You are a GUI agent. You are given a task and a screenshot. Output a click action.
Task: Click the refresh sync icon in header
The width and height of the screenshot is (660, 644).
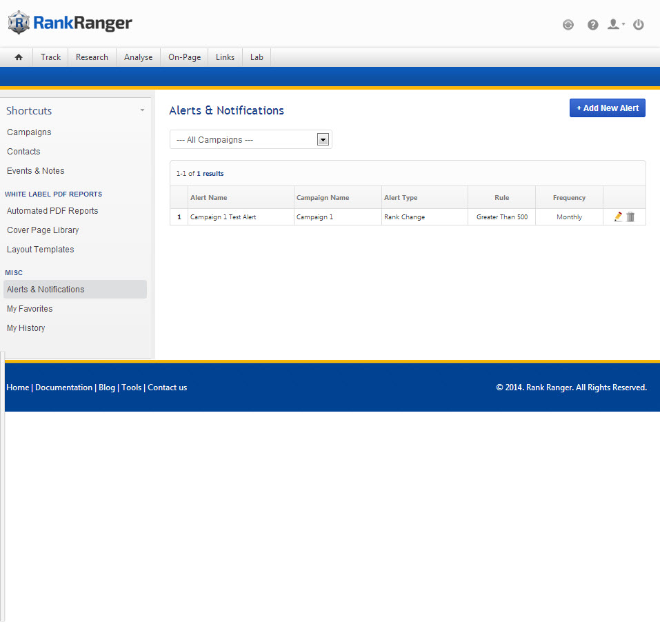pos(568,25)
